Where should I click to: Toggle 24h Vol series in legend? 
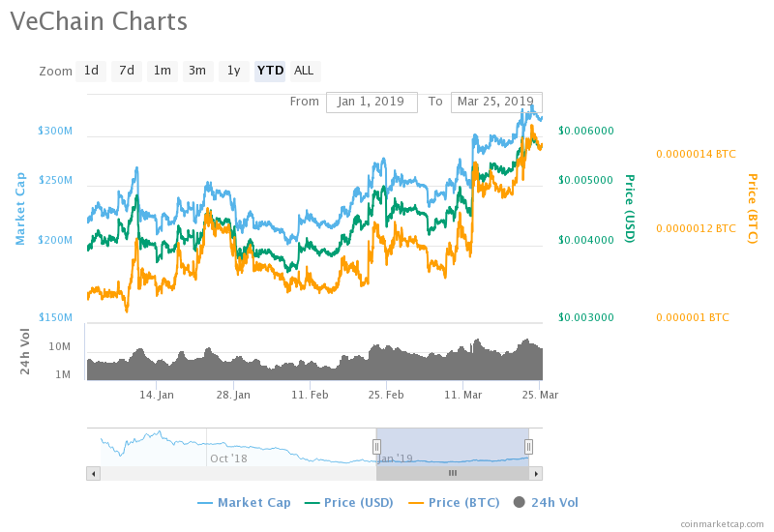[x=546, y=502]
